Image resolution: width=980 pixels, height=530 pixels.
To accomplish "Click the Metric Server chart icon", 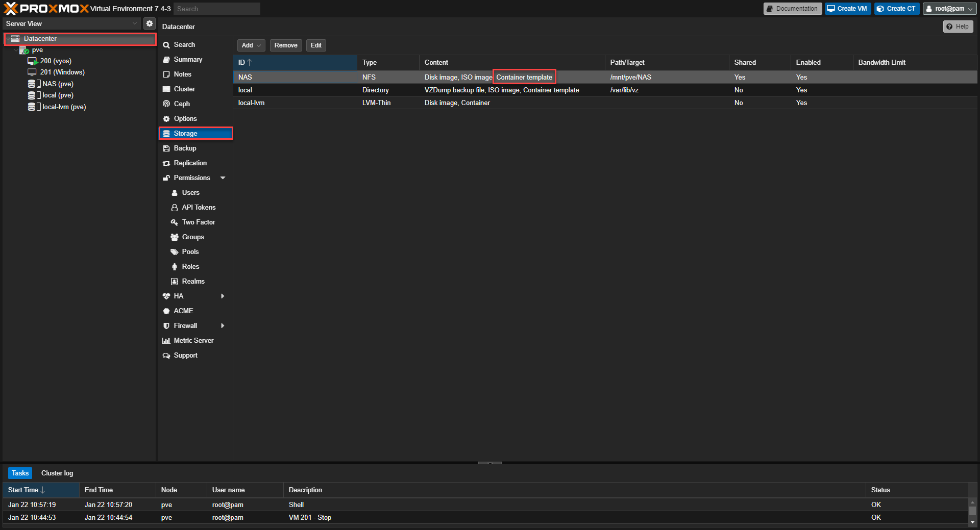I will click(x=166, y=341).
